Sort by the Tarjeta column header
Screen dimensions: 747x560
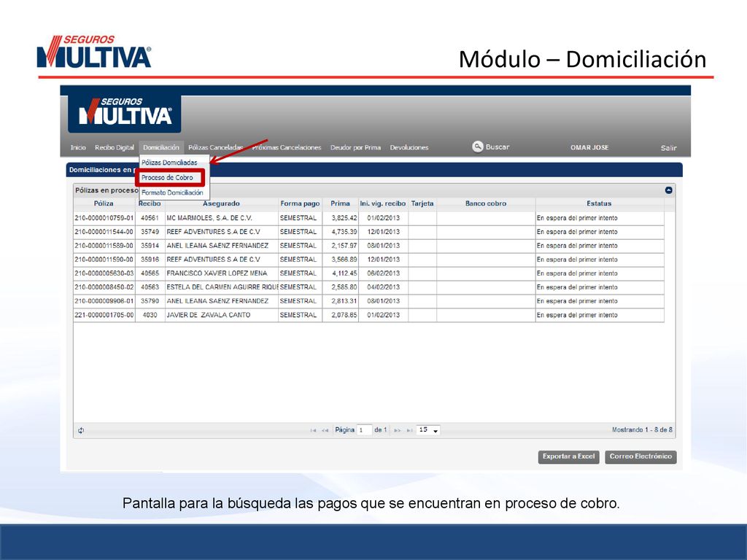[x=422, y=203]
